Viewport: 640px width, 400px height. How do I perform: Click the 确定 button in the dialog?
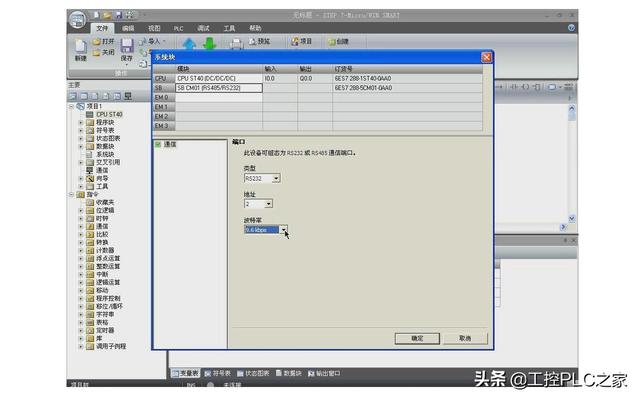coord(417,338)
